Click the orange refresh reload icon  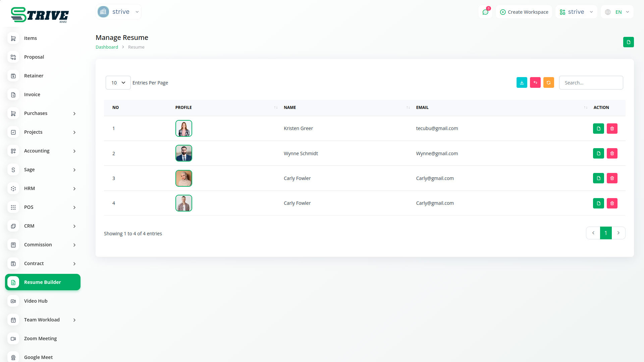click(548, 82)
